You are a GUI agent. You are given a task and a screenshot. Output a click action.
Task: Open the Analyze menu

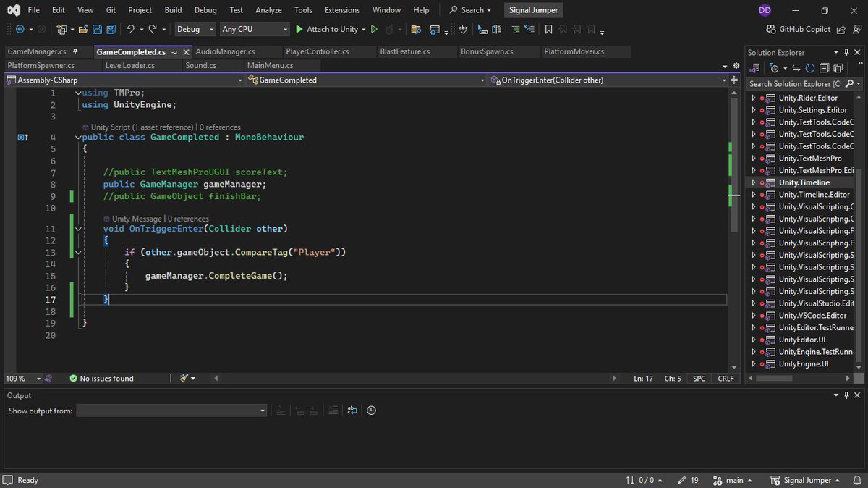tap(268, 10)
